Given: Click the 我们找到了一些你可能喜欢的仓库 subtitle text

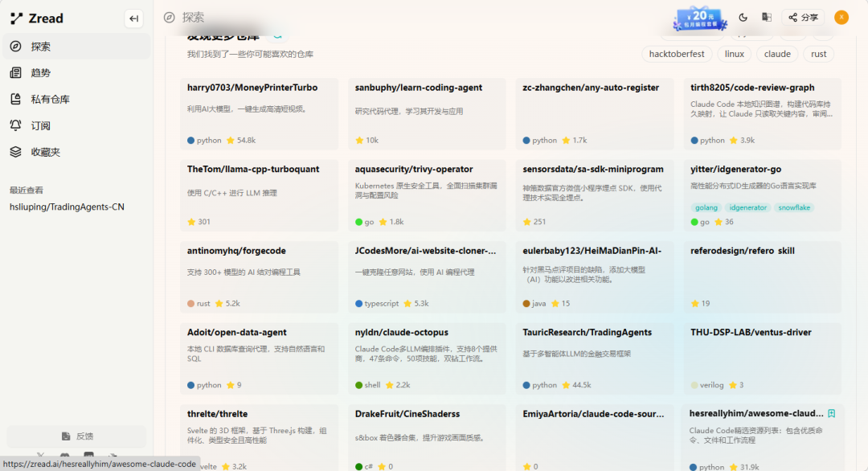Looking at the screenshot, I should coord(250,54).
